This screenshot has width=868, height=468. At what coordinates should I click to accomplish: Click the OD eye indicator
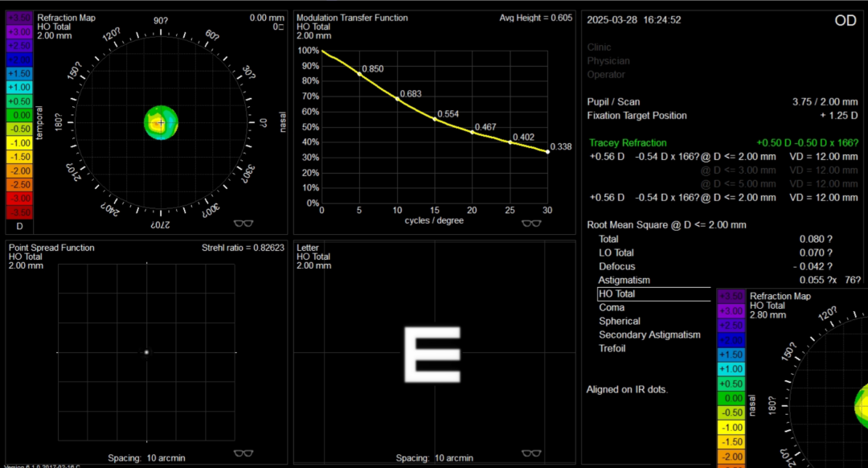point(845,20)
